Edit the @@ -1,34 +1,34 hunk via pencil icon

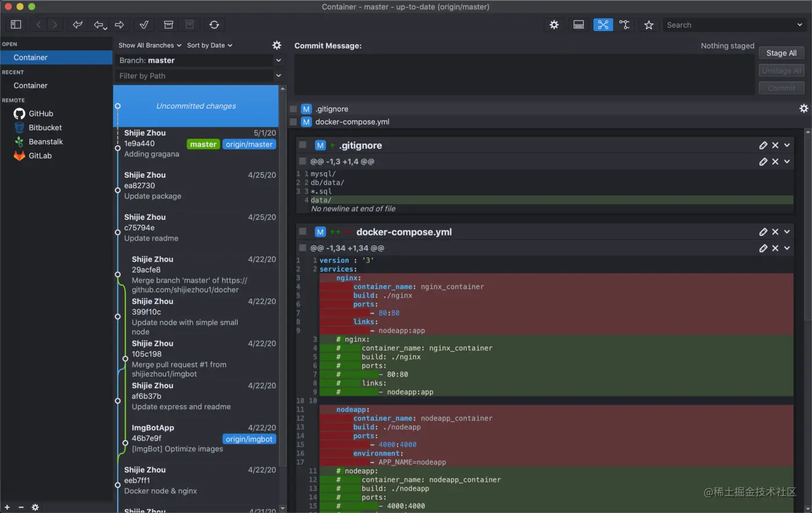click(763, 248)
